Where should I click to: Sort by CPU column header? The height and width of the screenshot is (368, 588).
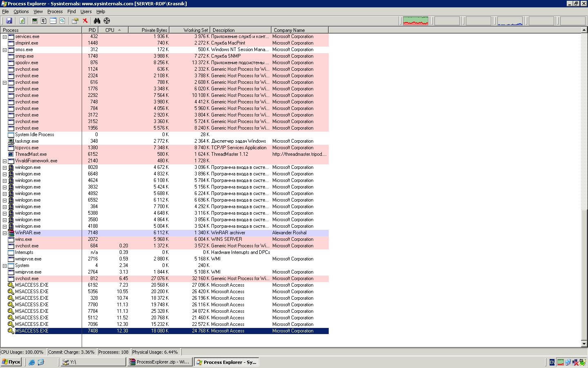click(x=110, y=30)
